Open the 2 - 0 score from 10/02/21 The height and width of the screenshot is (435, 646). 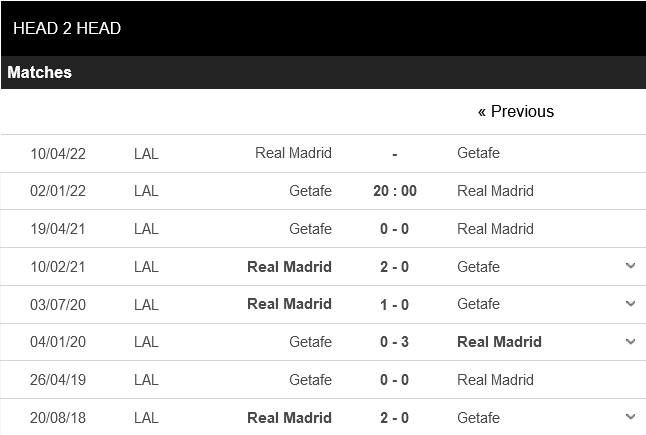(394, 267)
